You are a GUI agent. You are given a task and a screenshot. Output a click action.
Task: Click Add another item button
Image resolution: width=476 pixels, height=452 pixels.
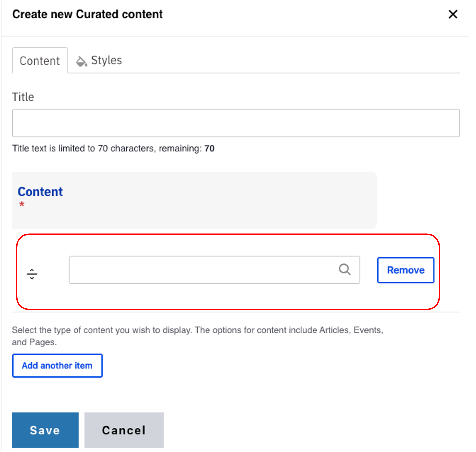57,366
